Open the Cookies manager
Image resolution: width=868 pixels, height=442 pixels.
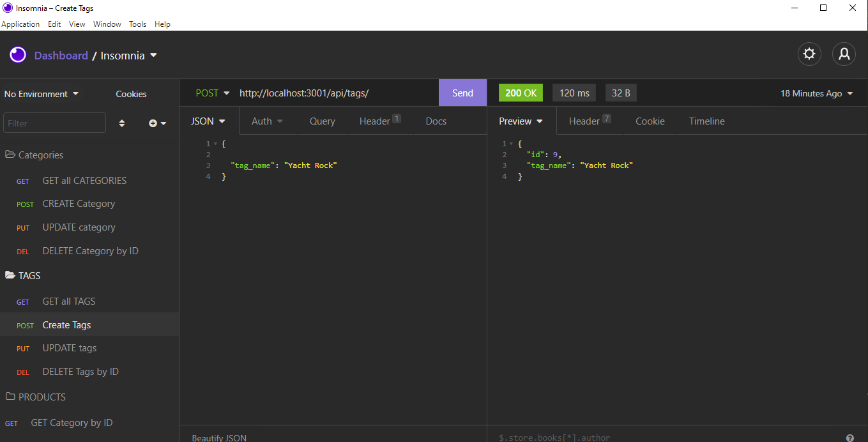click(131, 94)
